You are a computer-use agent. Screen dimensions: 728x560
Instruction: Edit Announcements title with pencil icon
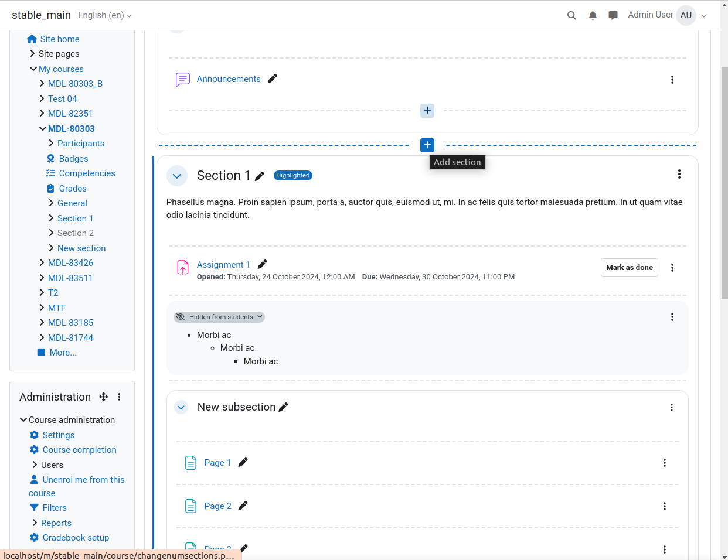click(273, 78)
